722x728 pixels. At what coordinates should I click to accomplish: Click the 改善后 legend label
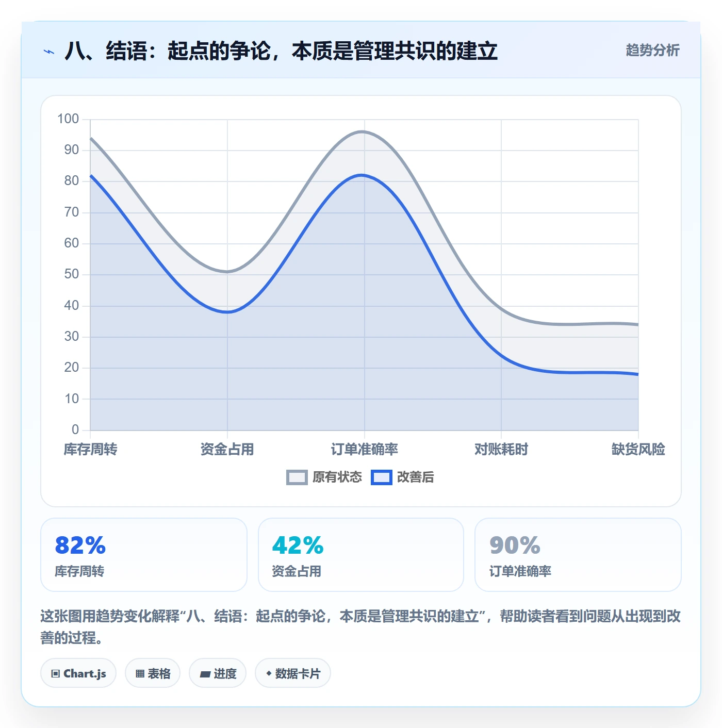tap(415, 477)
